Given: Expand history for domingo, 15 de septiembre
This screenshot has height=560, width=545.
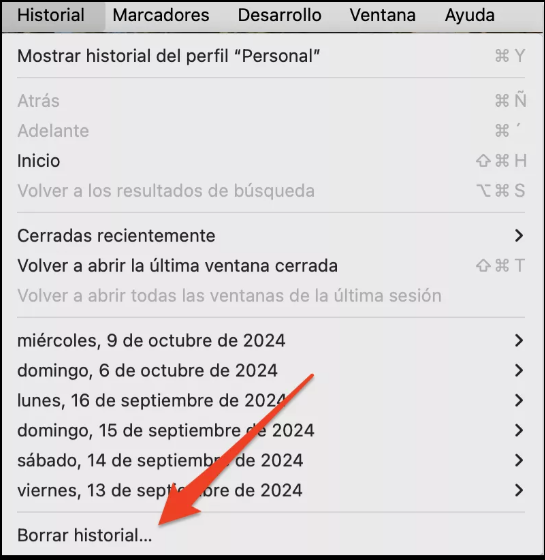Looking at the screenshot, I should 271,430.
